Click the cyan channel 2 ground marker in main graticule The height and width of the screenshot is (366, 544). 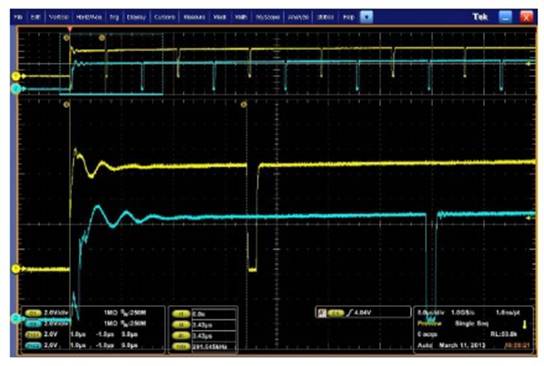pos(16,318)
